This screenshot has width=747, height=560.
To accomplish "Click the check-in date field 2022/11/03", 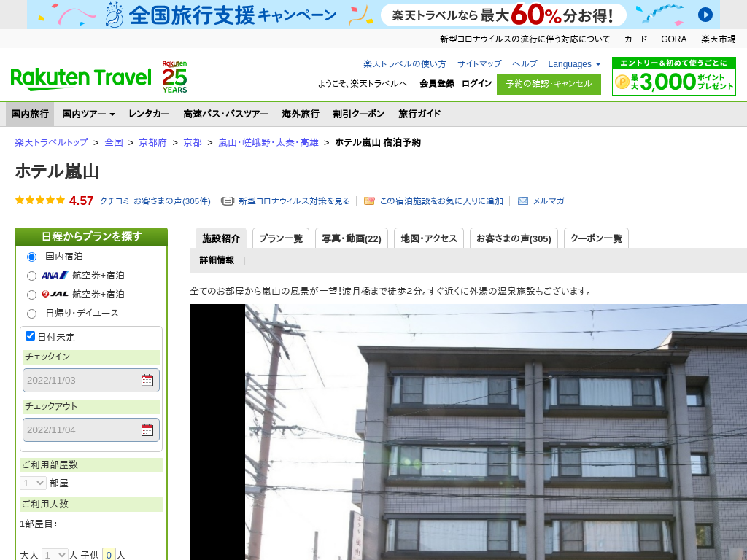I will (91, 380).
